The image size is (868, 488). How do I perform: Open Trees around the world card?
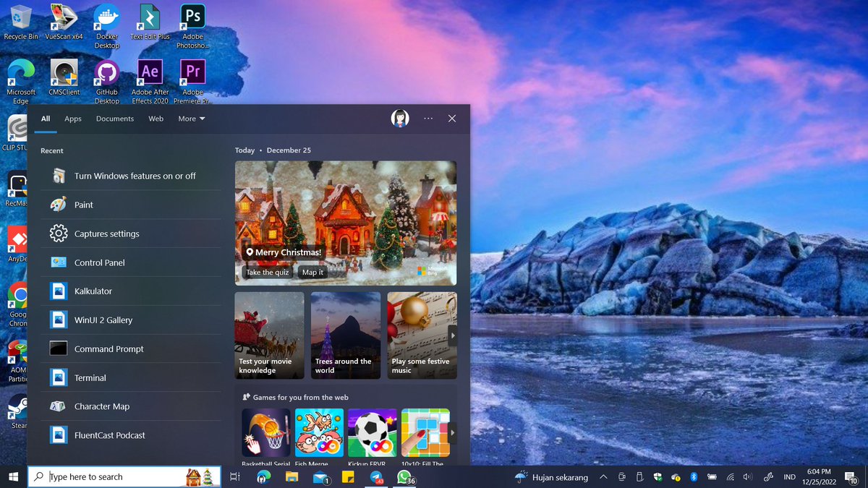346,335
